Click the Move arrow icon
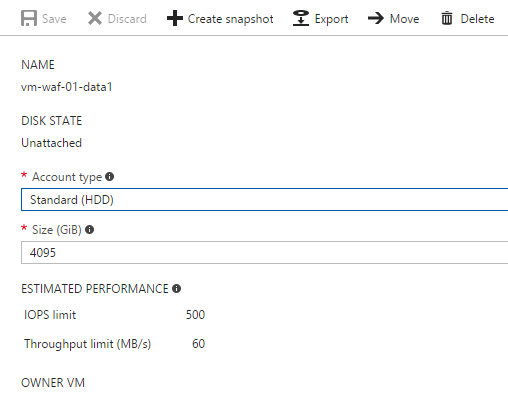Image resolution: width=508 pixels, height=397 pixels. [x=376, y=18]
